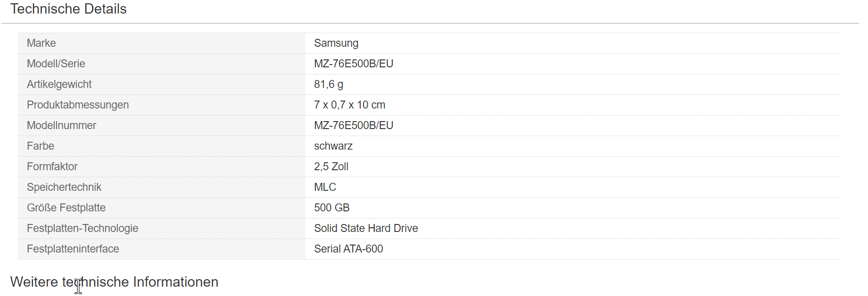The width and height of the screenshot is (868, 296).
Task: Click the "Artikelgewicht" row label
Action: coord(59,84)
